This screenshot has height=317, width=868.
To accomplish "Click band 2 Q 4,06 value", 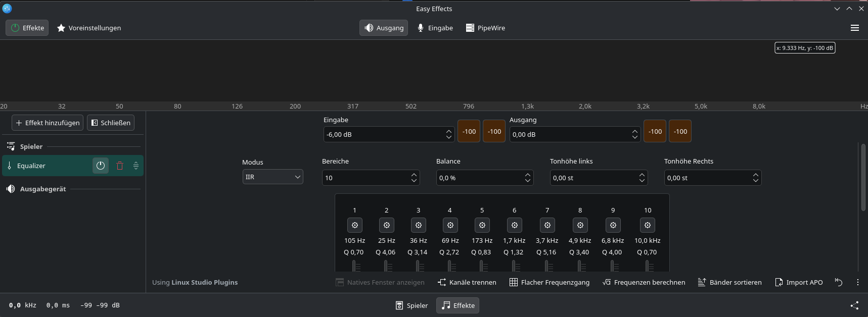I will 385,252.
